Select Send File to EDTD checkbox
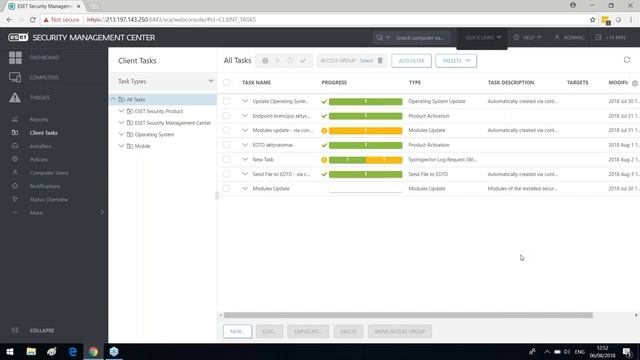 pyautogui.click(x=227, y=174)
